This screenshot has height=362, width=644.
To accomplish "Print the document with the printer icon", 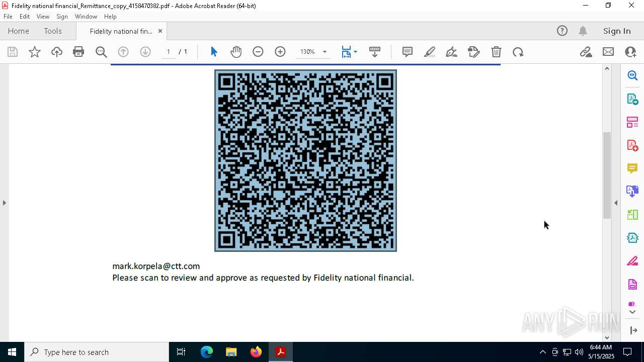I will 78,52.
